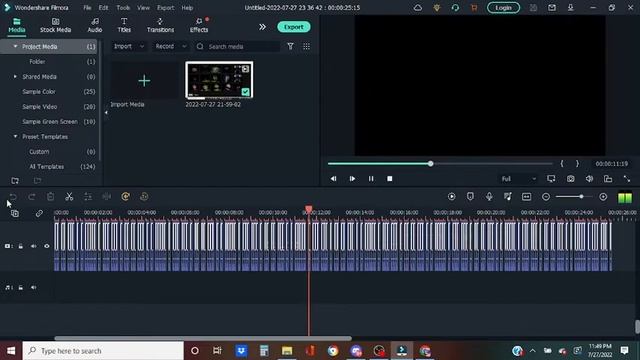The width and height of the screenshot is (640, 360).
Task: Open Windows Start menu
Action: (x=11, y=351)
